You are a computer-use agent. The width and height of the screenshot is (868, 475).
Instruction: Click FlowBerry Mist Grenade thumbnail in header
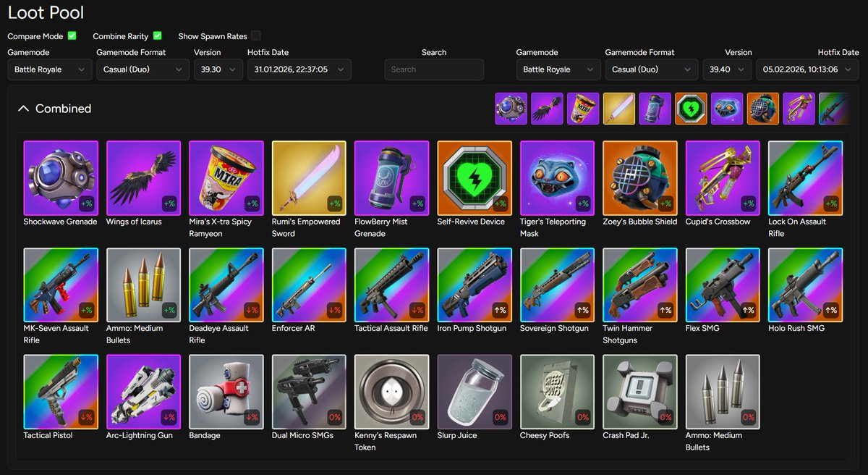pyautogui.click(x=655, y=109)
